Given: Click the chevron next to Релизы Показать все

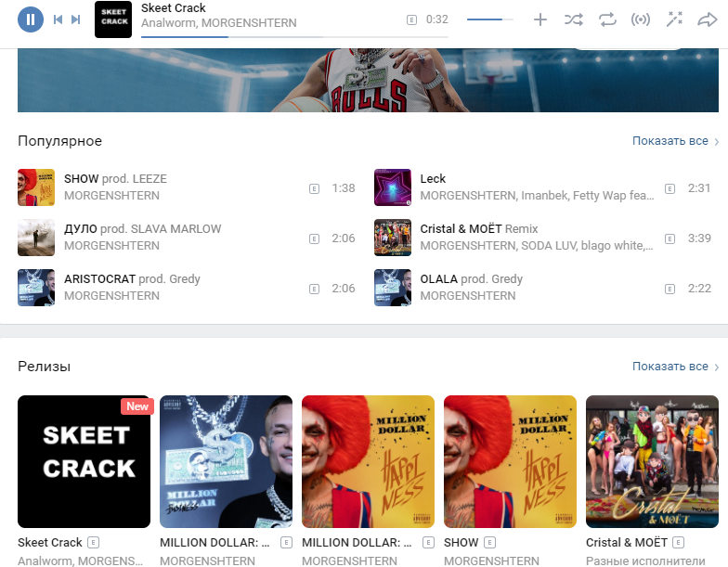Looking at the screenshot, I should click(x=717, y=367).
